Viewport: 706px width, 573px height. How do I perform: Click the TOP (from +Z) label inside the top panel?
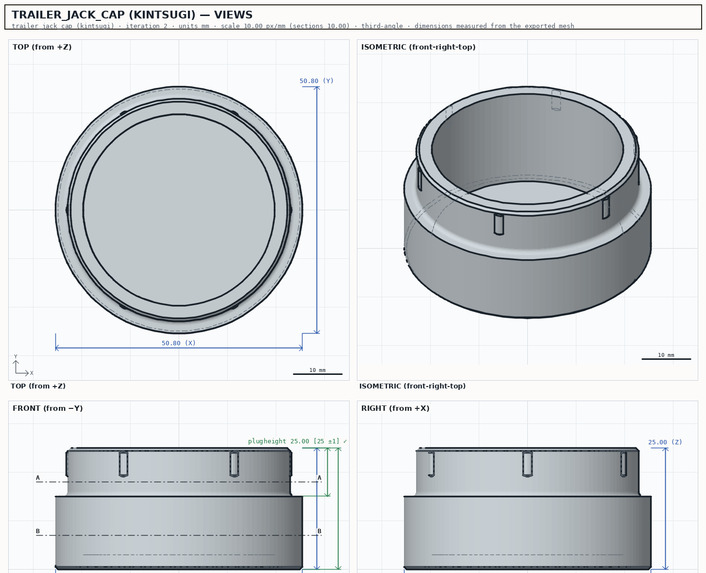(x=42, y=47)
